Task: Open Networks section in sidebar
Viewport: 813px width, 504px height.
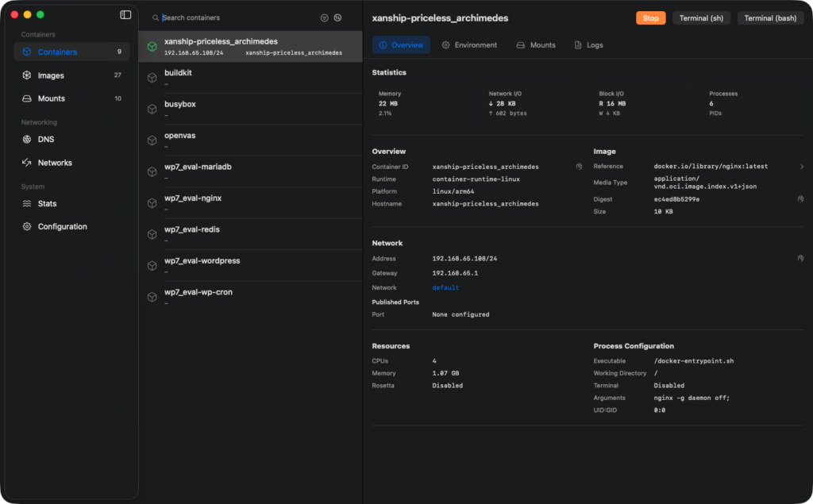Action: (71, 162)
